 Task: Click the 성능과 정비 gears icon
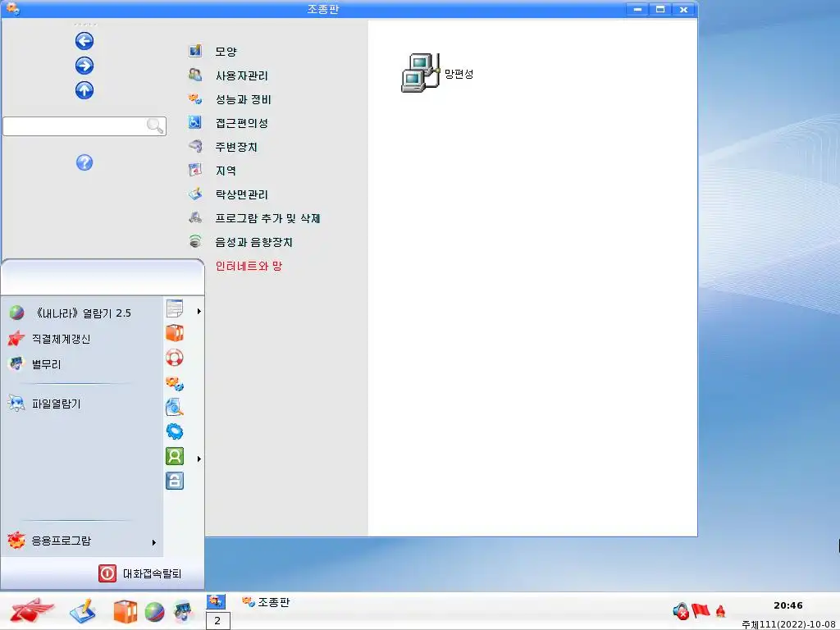195,98
